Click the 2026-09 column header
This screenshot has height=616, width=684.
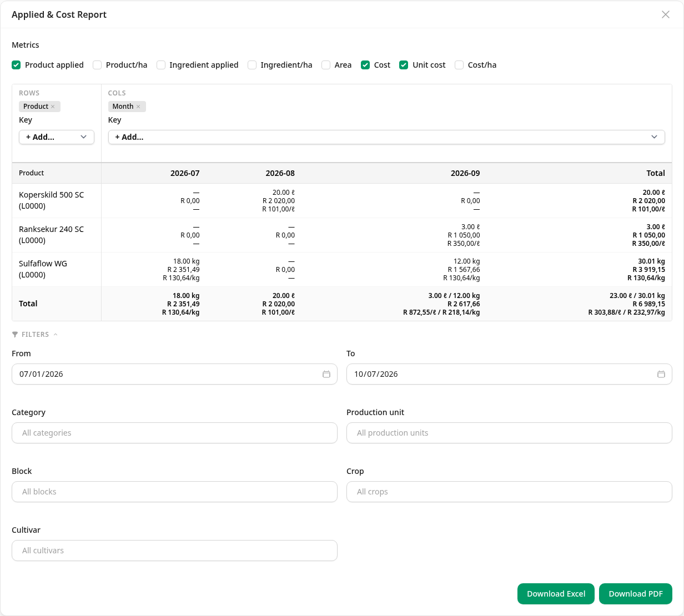465,173
